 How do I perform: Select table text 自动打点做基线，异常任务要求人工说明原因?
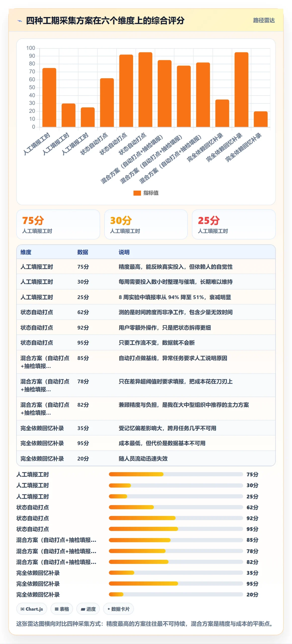pyautogui.click(x=173, y=358)
